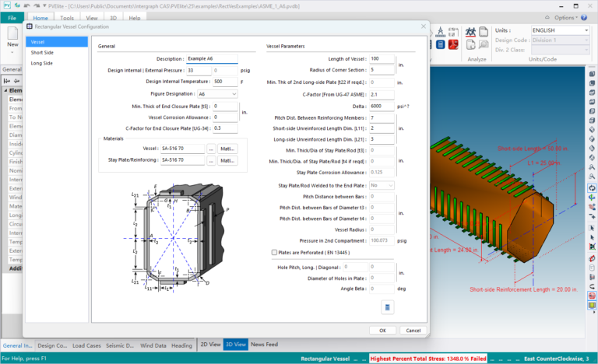598x364 pixels.
Task: Open the Options menu dropdown
Action: (566, 18)
